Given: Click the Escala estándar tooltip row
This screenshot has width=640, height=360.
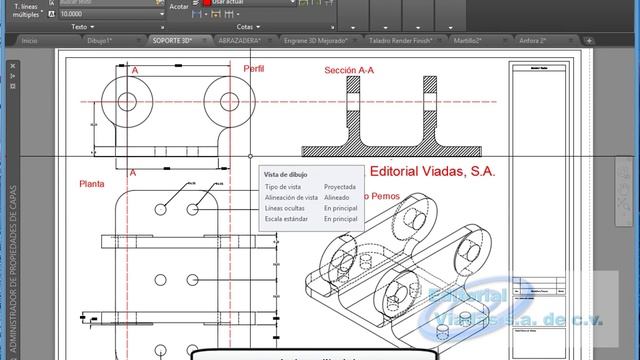Looking at the screenshot, I should coord(311,219).
